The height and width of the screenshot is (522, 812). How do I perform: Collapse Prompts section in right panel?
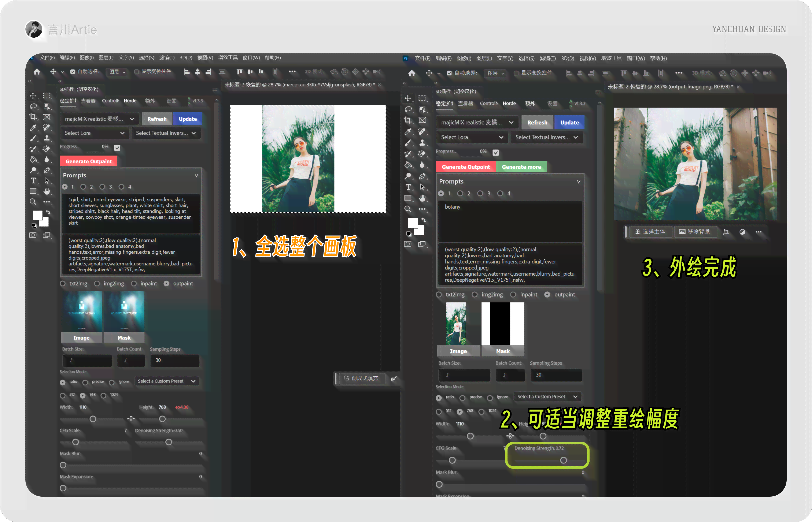[x=579, y=182]
